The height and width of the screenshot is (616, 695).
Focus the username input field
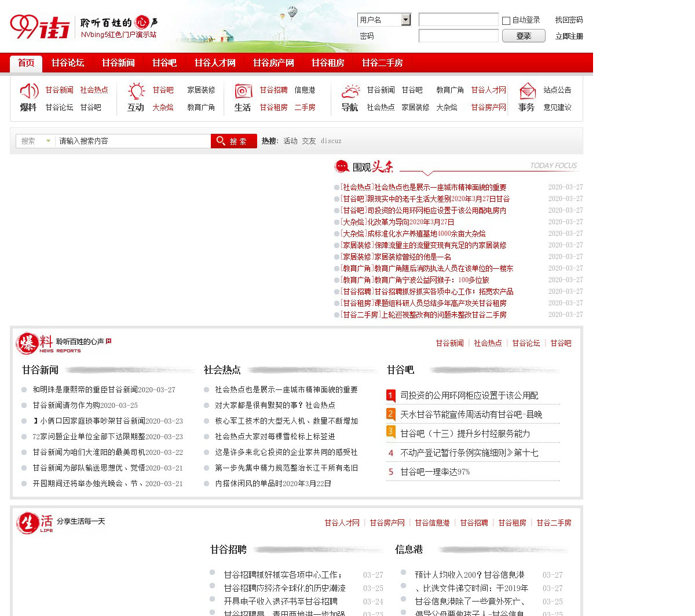[459, 20]
